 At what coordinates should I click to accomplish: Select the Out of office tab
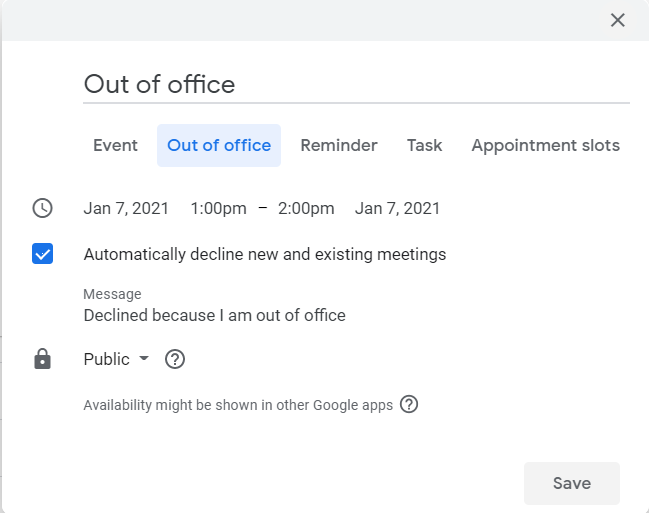click(x=219, y=145)
